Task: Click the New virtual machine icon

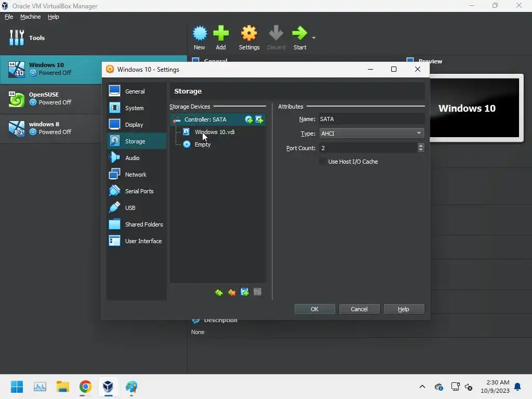Action: [x=199, y=33]
